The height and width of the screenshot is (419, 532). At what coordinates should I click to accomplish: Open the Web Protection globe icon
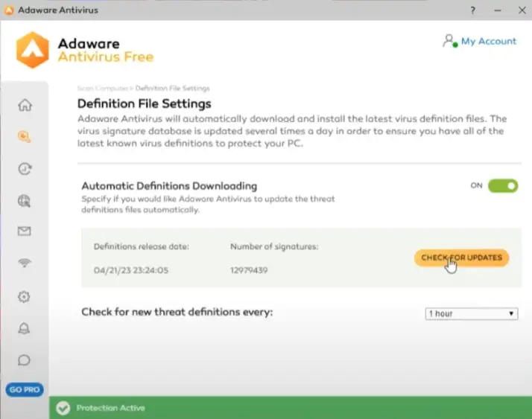(24, 200)
